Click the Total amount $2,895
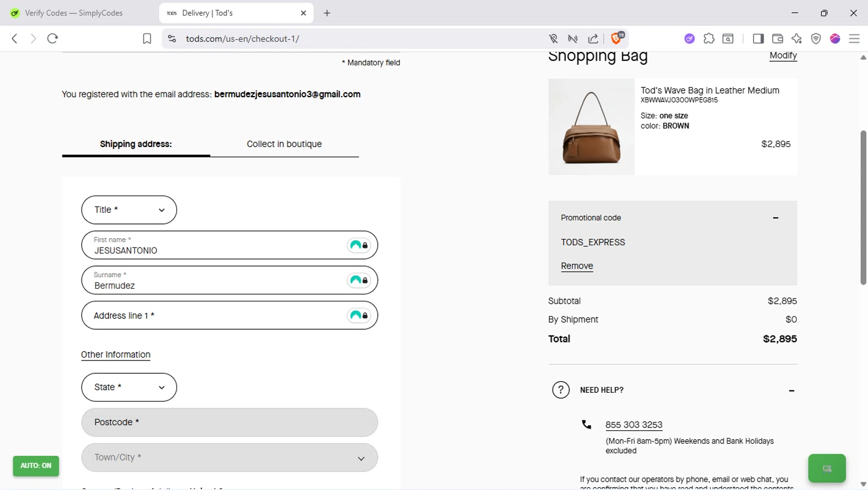The image size is (868, 490). (x=780, y=339)
